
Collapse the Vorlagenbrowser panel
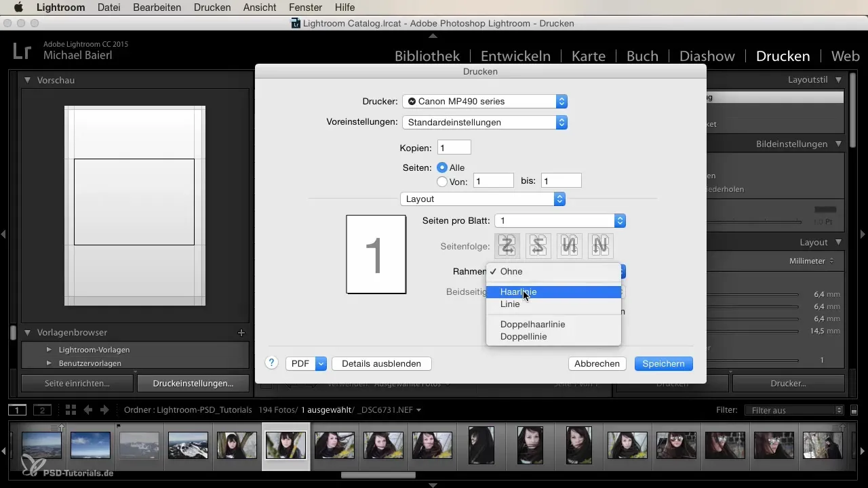tap(27, 333)
